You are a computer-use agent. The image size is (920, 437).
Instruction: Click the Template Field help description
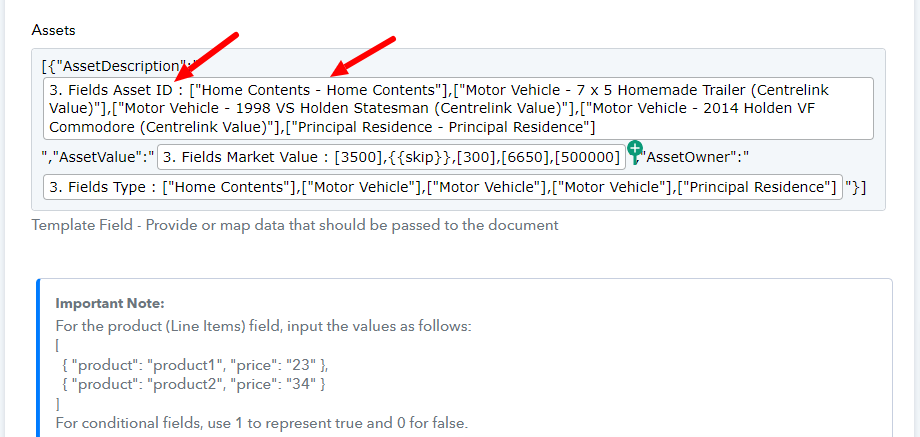pyautogui.click(x=295, y=225)
